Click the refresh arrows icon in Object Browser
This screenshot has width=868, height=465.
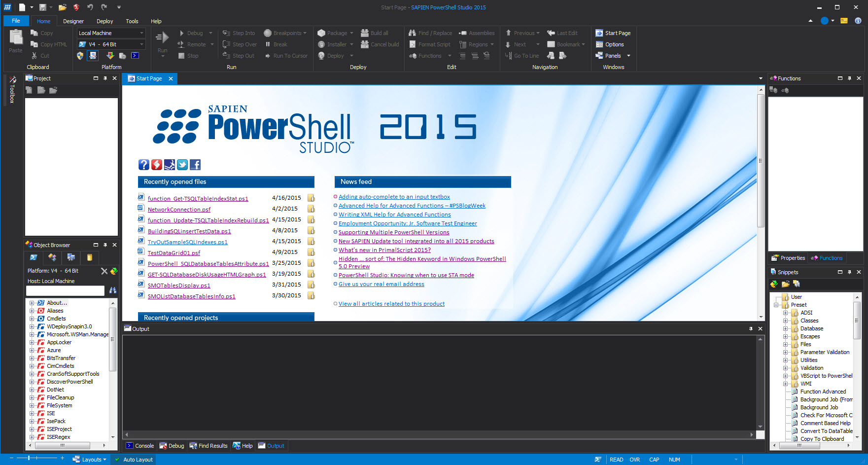click(x=114, y=271)
